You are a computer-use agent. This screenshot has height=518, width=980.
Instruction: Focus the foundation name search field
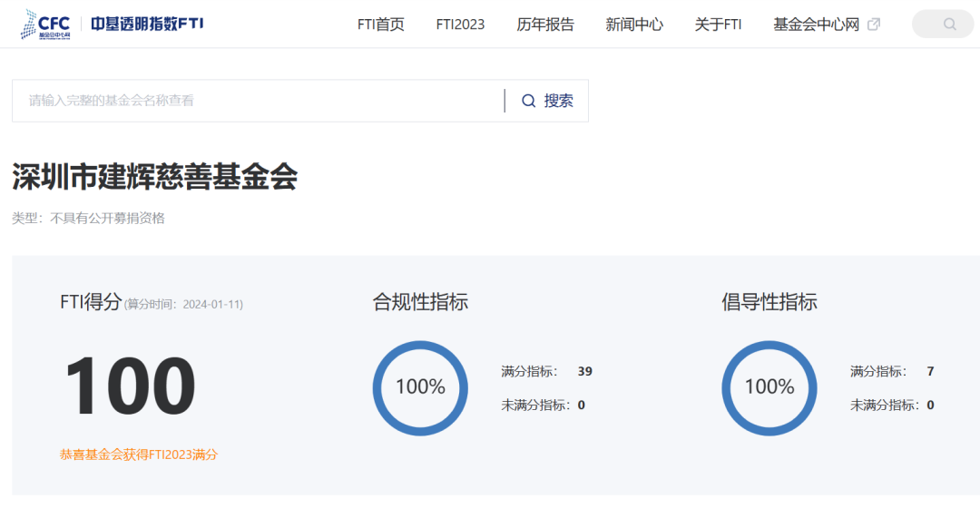tap(258, 101)
